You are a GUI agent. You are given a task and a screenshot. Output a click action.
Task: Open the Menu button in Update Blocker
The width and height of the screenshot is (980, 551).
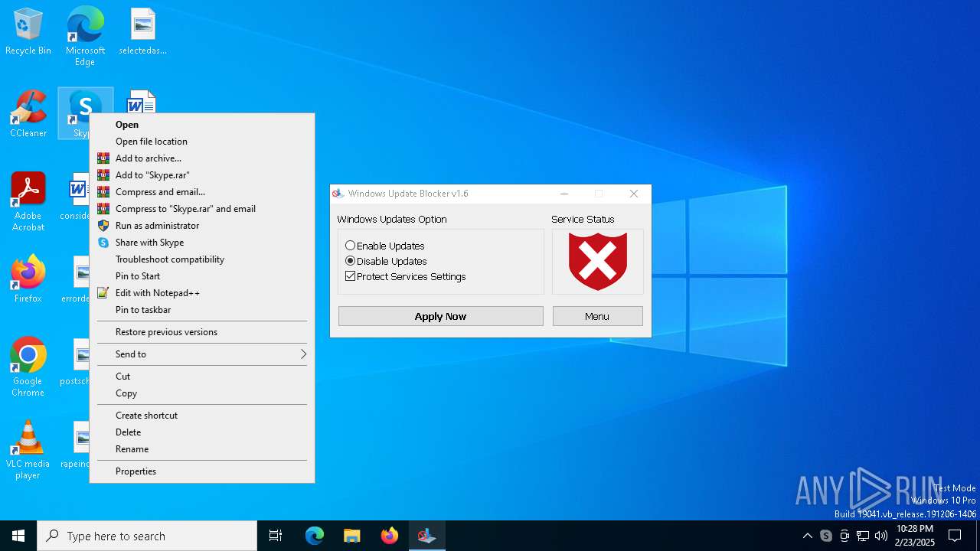[598, 316]
